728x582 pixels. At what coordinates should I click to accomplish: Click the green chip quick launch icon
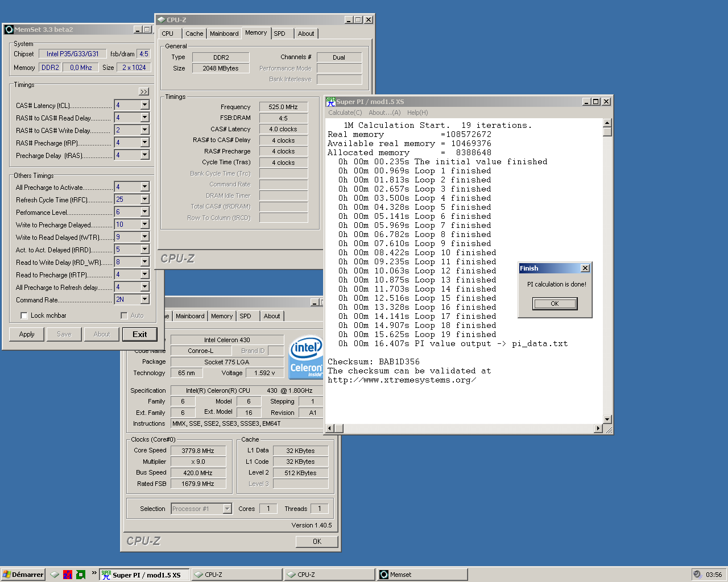click(x=81, y=575)
